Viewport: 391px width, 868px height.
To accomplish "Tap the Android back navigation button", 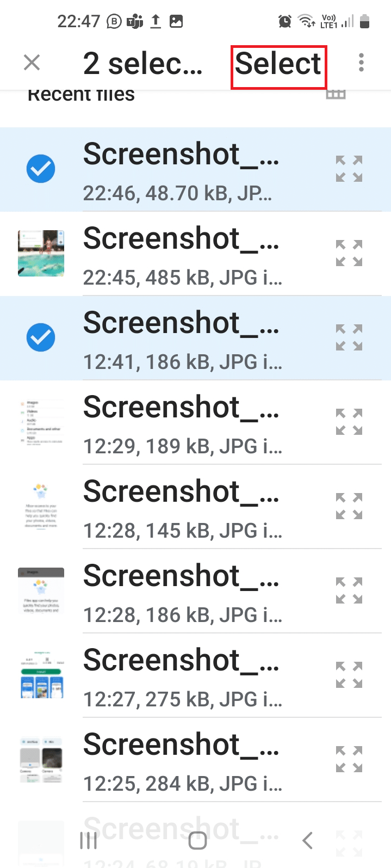I will click(x=307, y=841).
